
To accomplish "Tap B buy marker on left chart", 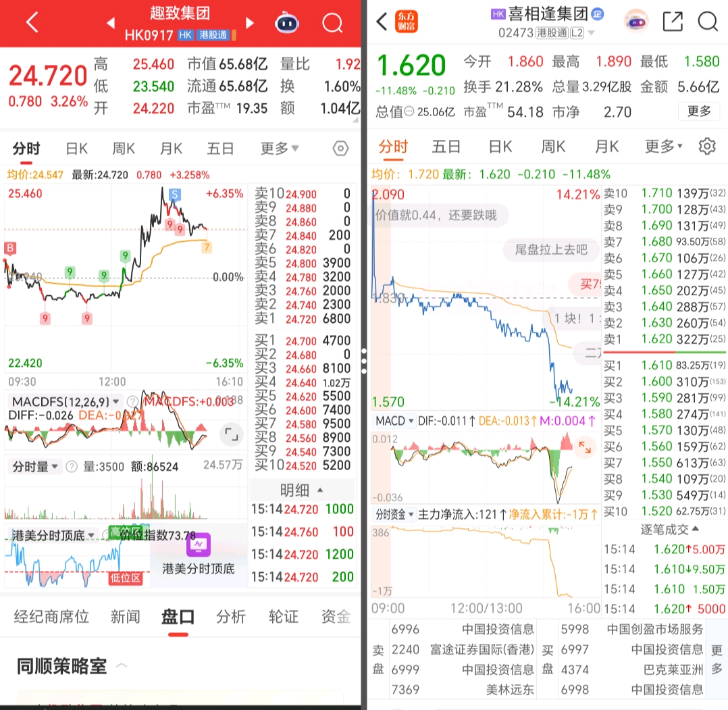I will click(x=9, y=248).
